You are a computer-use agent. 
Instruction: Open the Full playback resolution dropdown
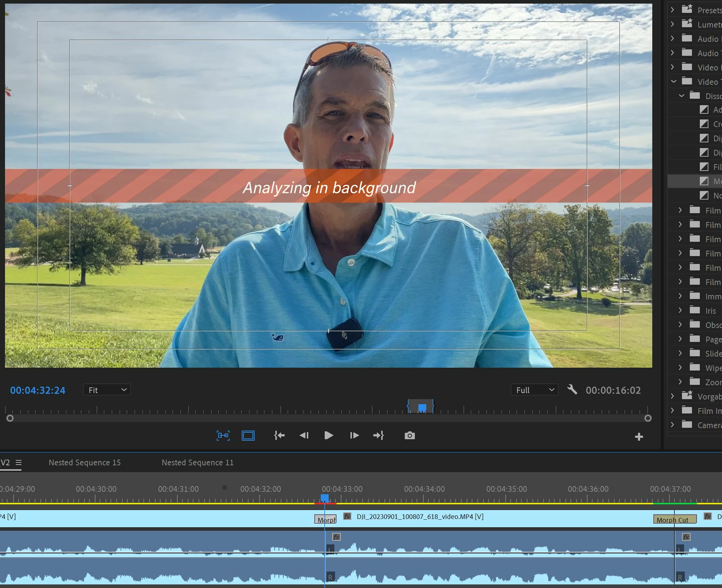(x=534, y=390)
